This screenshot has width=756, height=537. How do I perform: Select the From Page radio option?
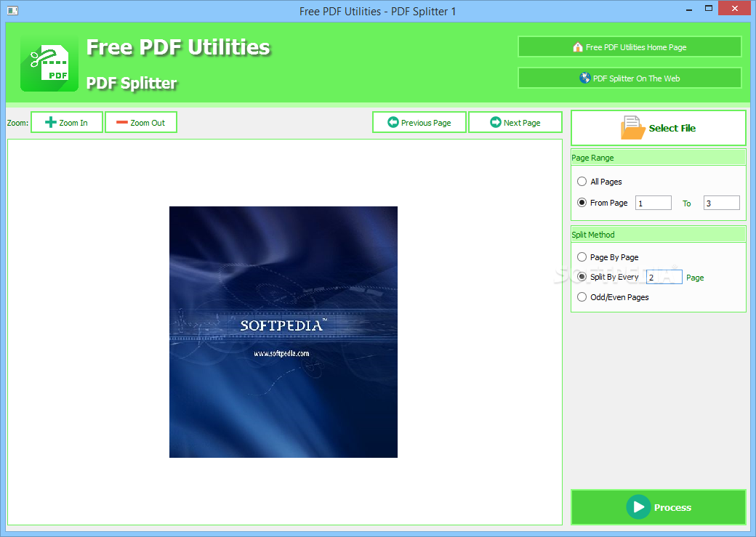click(x=582, y=203)
